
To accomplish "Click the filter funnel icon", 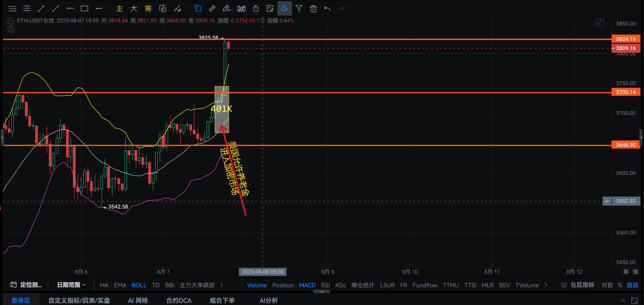I will coord(299,8).
